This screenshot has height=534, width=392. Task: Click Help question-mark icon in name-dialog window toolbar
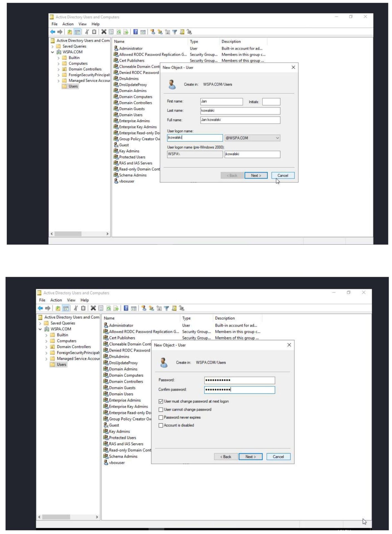135,32
